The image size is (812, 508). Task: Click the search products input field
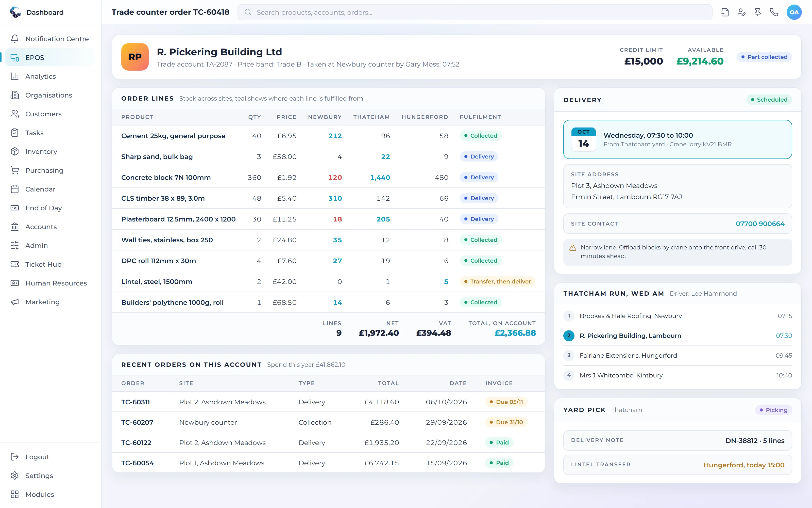tap(475, 12)
